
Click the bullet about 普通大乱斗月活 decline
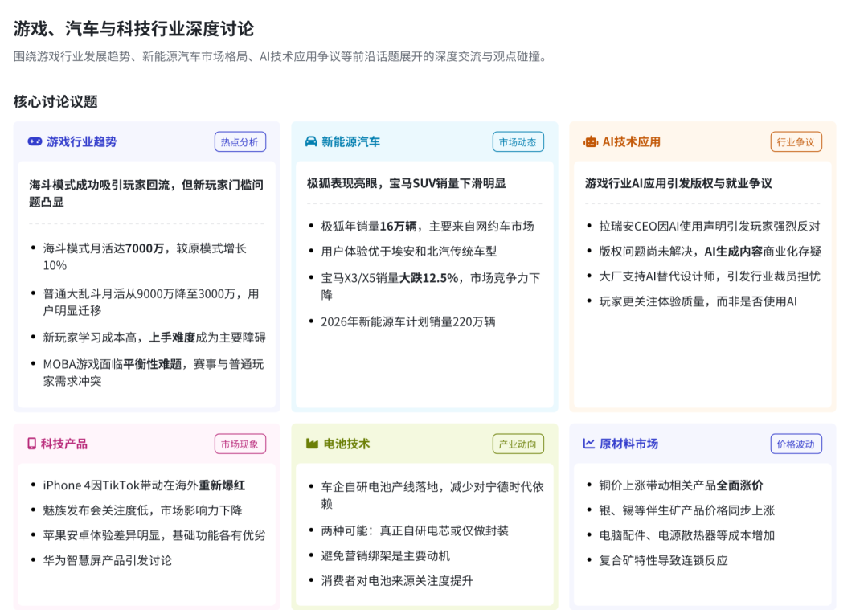point(150,301)
